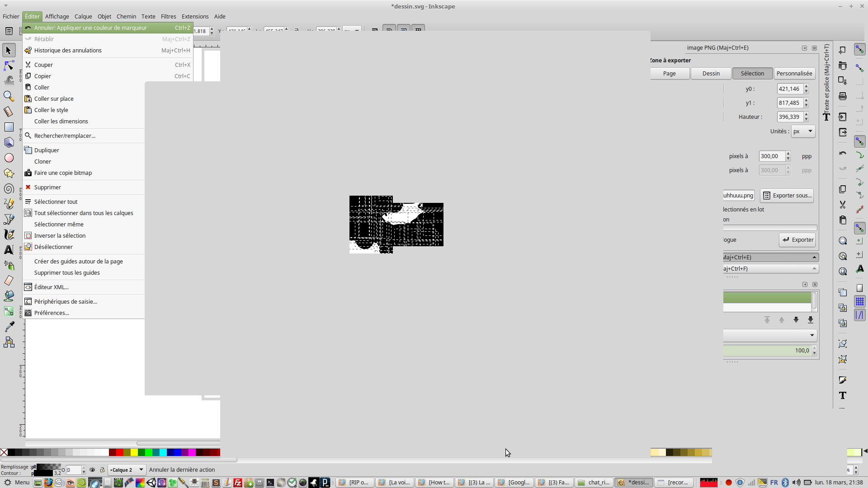This screenshot has height=488, width=868.
Task: Open the Unités px dropdown
Action: 803,131
